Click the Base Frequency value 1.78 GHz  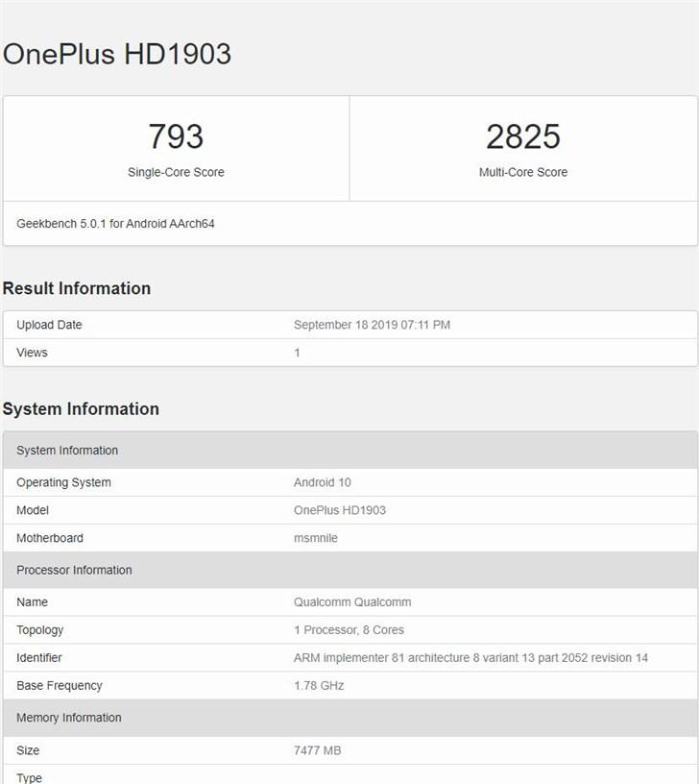coord(318,686)
